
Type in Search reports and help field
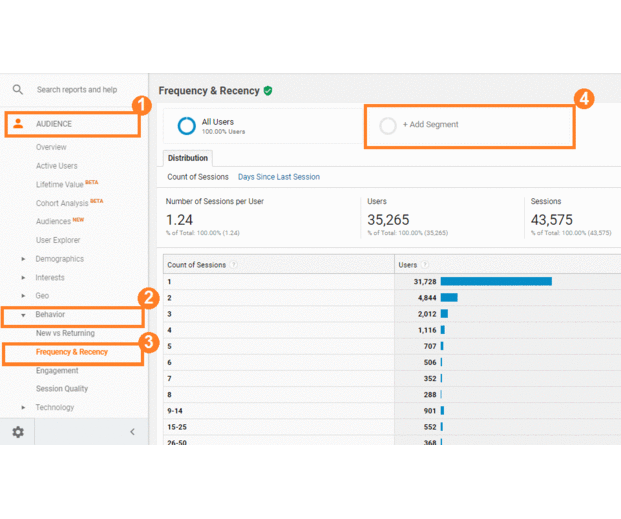(78, 90)
